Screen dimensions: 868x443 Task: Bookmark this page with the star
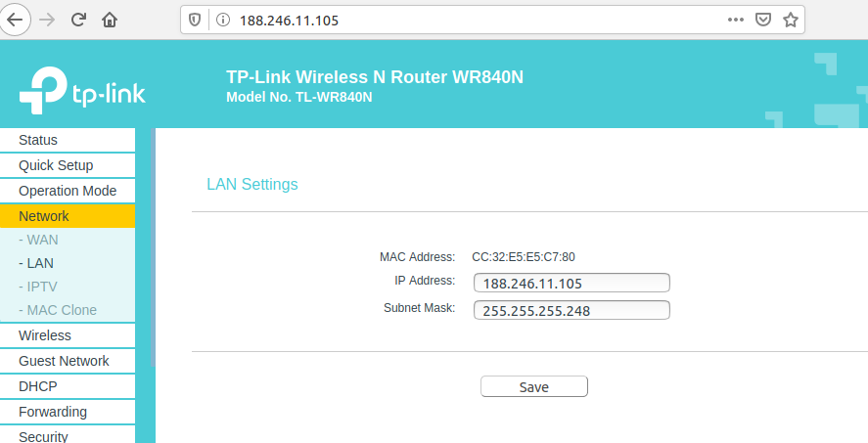791,20
